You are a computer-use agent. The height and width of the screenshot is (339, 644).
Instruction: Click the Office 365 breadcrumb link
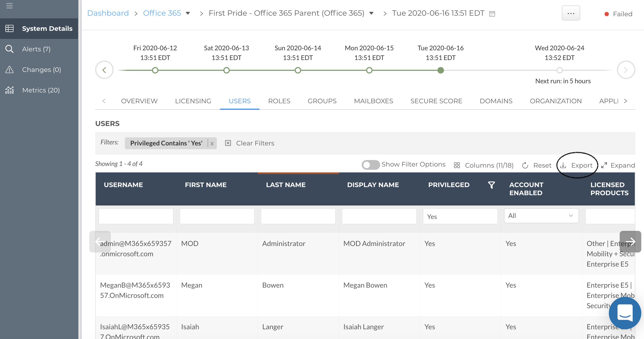pos(162,13)
